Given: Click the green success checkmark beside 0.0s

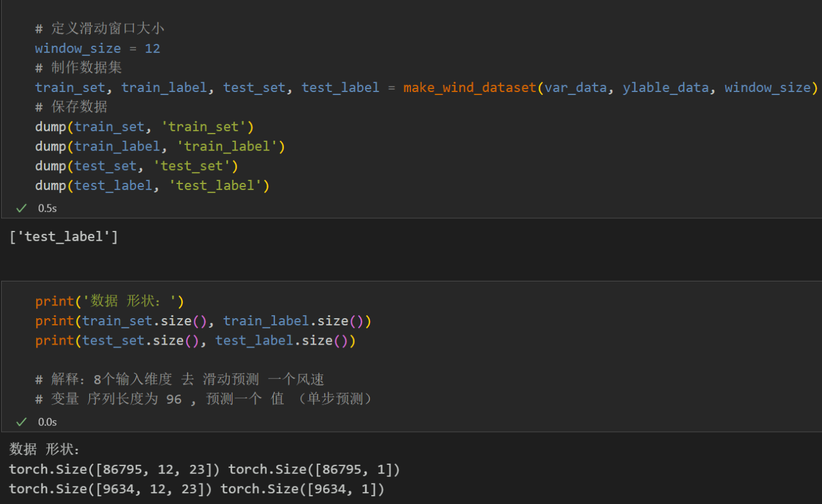Looking at the screenshot, I should coord(22,422).
